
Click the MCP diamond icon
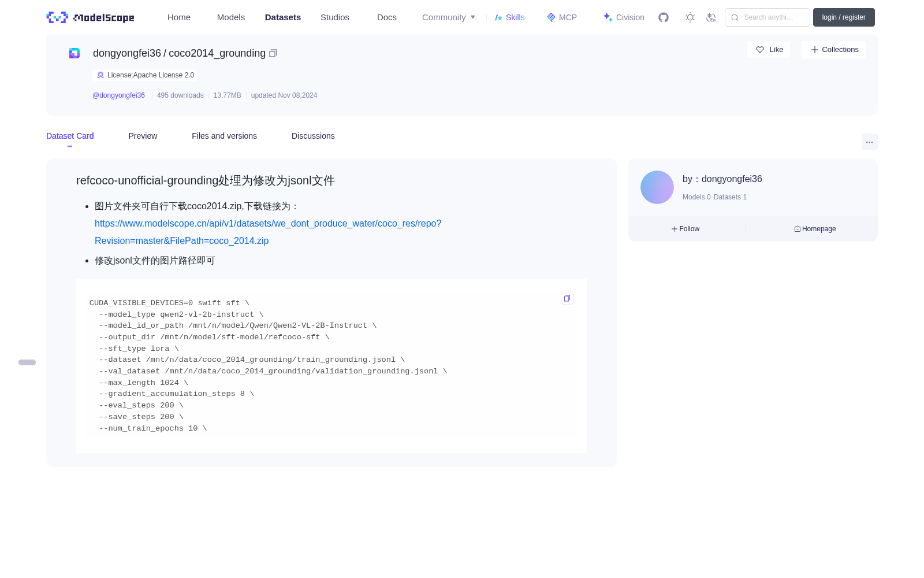point(551,17)
